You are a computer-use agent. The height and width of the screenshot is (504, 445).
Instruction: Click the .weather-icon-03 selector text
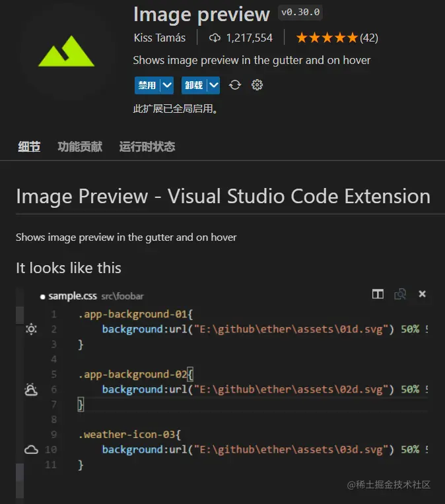point(127,434)
